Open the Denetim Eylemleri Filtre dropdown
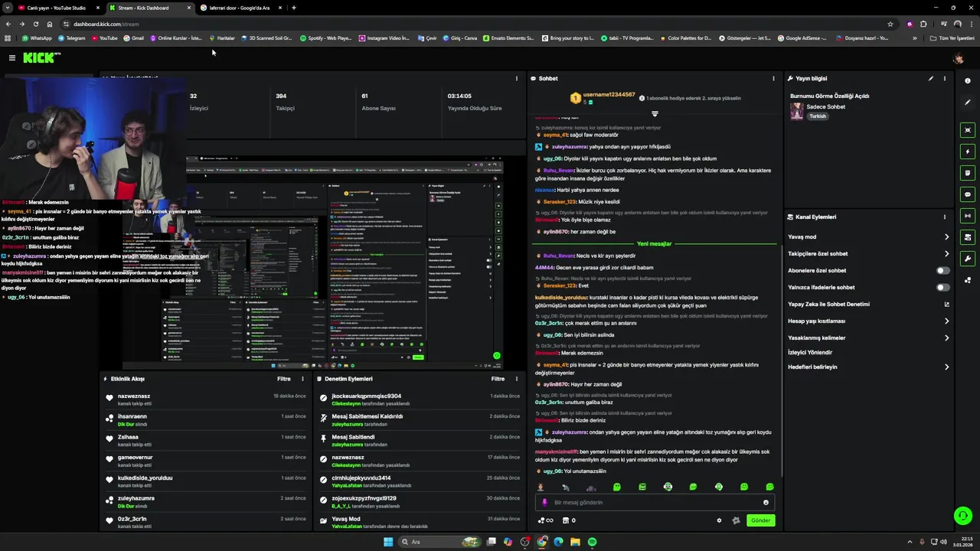This screenshot has width=980, height=551. tap(498, 379)
